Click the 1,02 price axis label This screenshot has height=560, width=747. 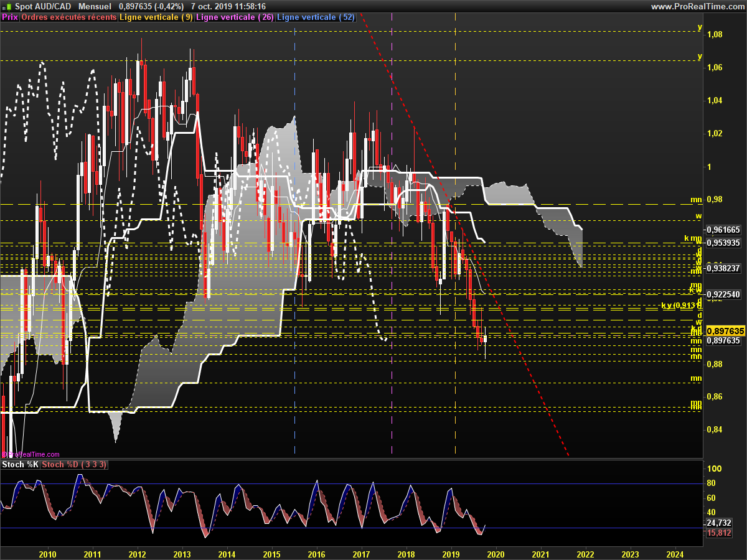pos(715,133)
